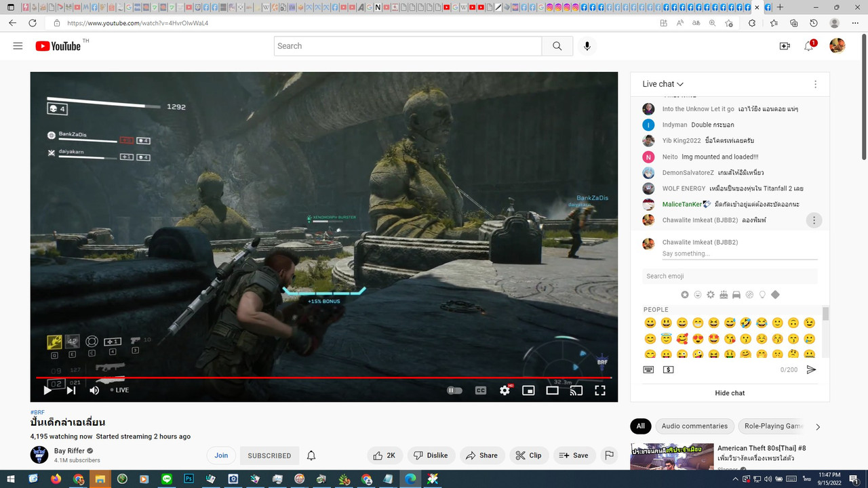Dislike the video
The width and height of the screenshot is (868, 488).
click(431, 455)
